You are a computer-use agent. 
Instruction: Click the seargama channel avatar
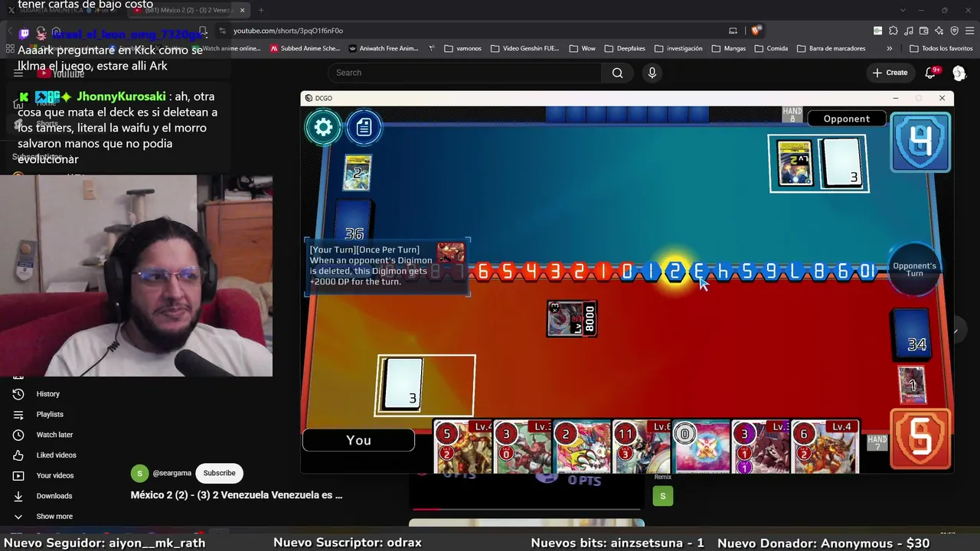point(139,474)
